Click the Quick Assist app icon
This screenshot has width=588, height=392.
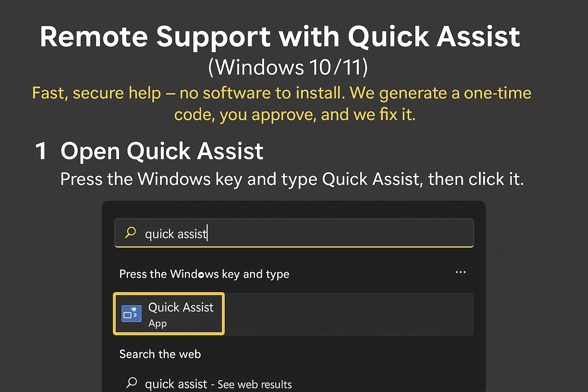(x=131, y=314)
